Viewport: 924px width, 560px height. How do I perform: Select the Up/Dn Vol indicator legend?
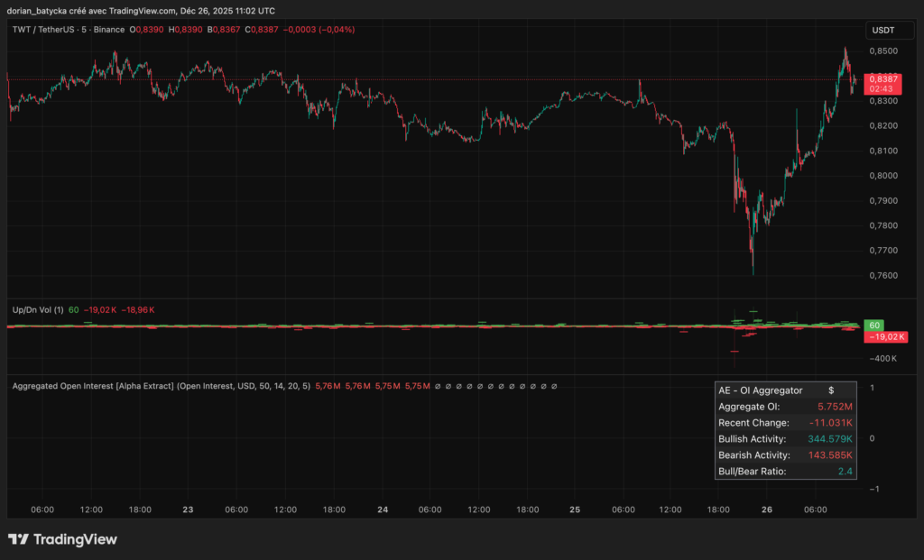(x=37, y=310)
